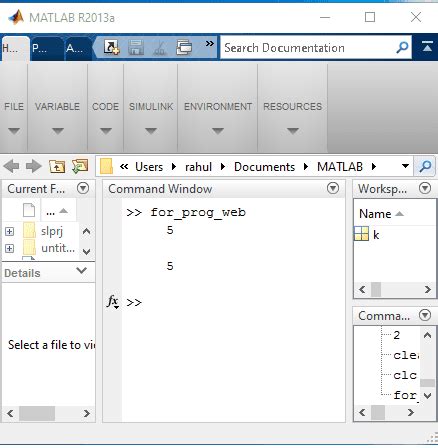The image size is (438, 448).
Task: Click the Browse for folder icon
Action: (80, 166)
